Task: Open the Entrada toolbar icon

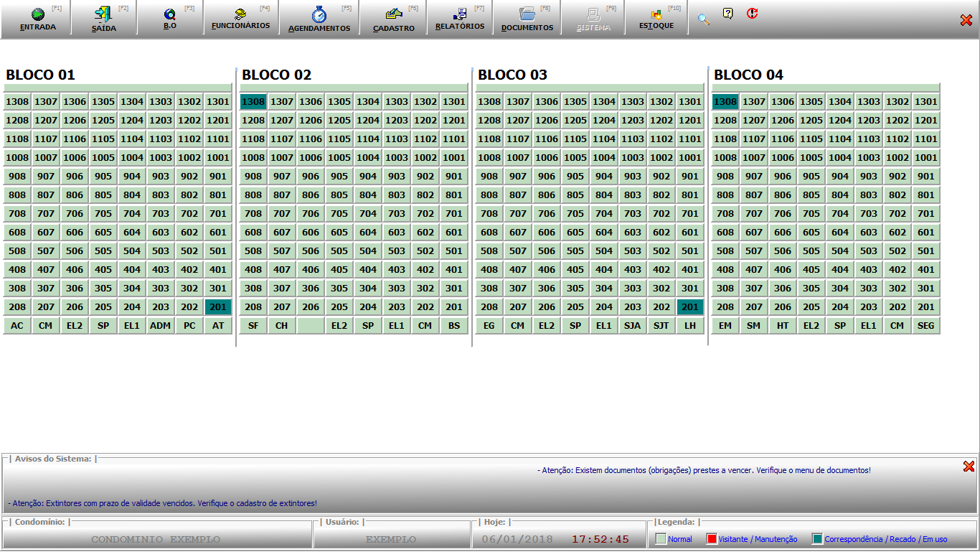Action: click(38, 15)
